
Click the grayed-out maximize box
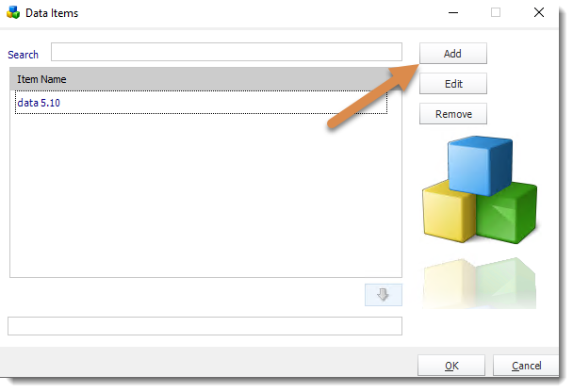tap(496, 12)
